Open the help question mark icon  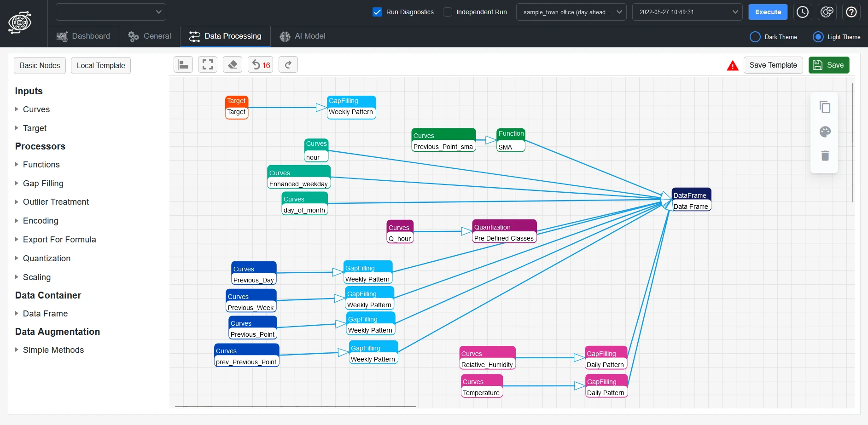[x=851, y=12]
